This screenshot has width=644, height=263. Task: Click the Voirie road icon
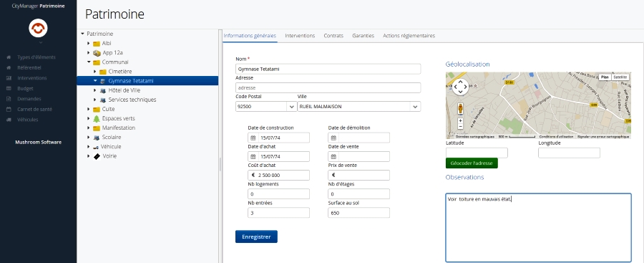pos(97,156)
